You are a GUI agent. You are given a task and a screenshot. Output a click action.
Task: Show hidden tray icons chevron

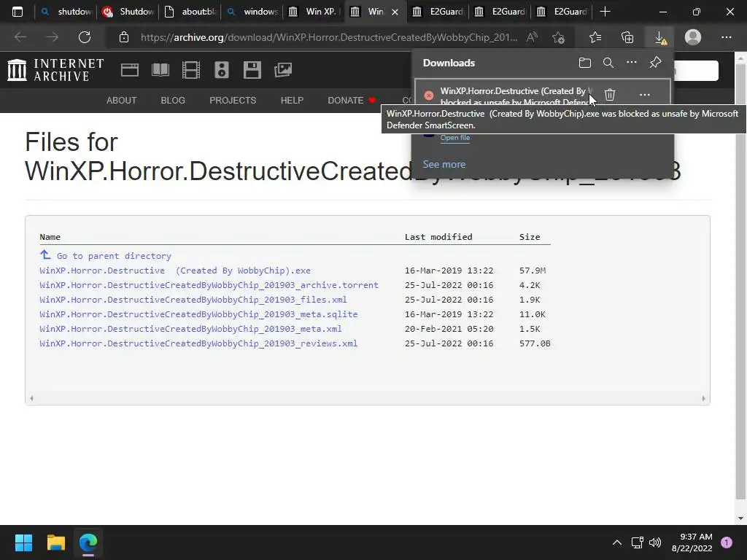pyautogui.click(x=617, y=542)
